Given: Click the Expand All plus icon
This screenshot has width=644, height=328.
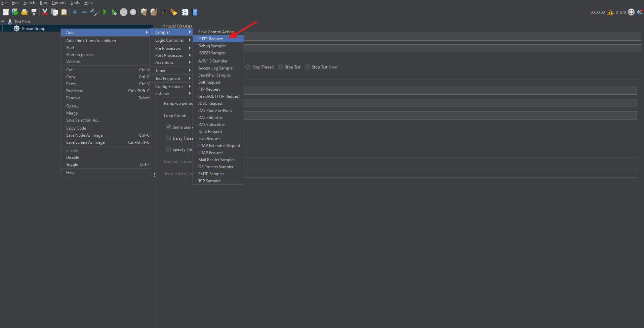Looking at the screenshot, I should click(75, 12).
